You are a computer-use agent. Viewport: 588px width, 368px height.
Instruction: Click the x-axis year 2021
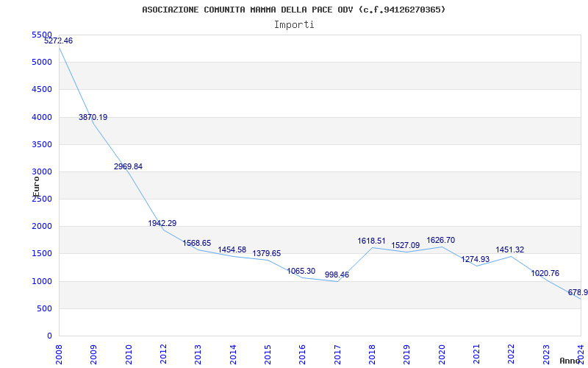[x=476, y=355]
